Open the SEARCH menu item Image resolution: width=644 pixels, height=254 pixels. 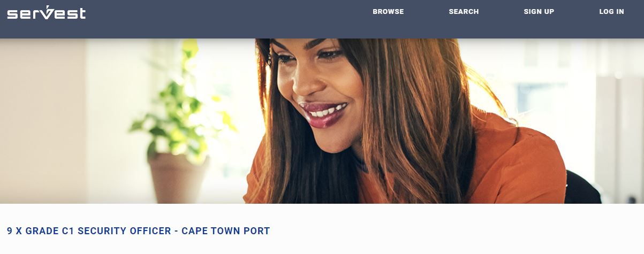464,12
